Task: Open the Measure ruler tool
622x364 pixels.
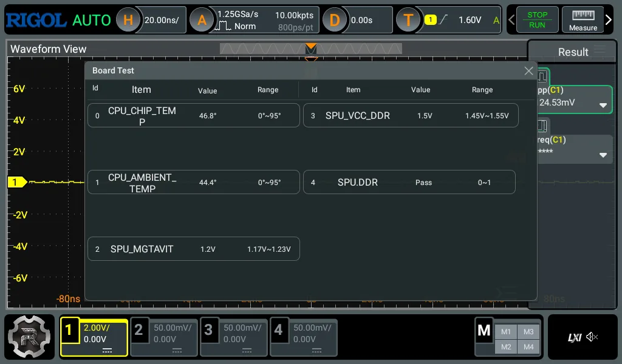Action: 583,20
